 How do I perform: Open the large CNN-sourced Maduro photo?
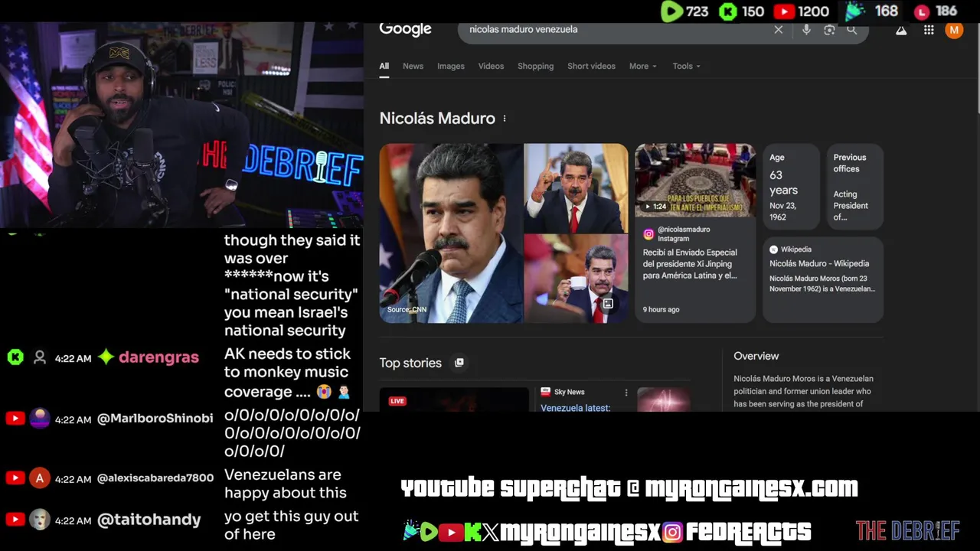[x=452, y=233]
